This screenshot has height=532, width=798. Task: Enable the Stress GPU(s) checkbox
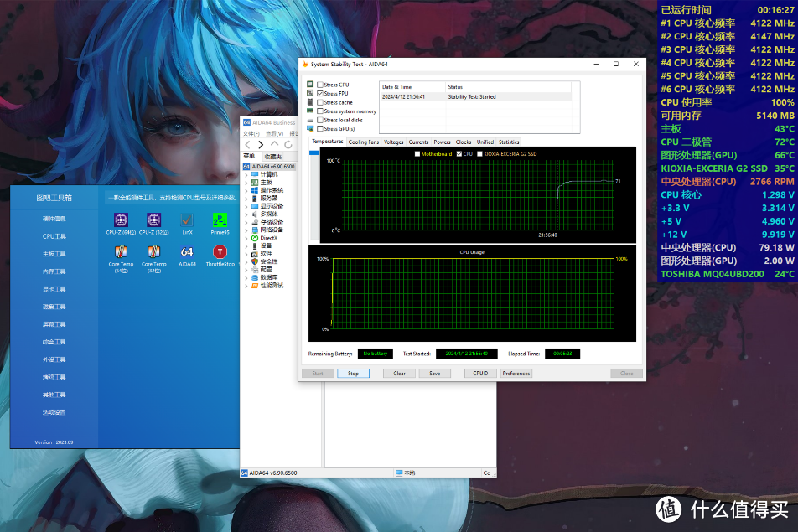tap(320, 129)
